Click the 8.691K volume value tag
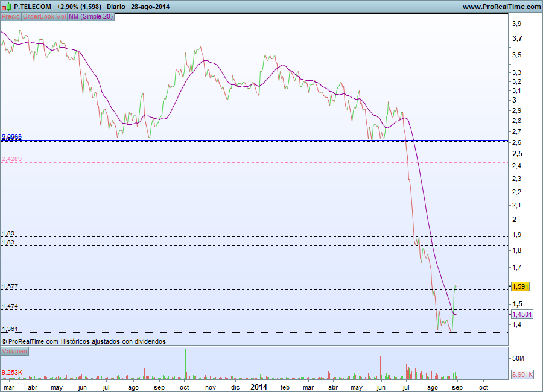This screenshot has width=543, height=392. click(x=522, y=375)
